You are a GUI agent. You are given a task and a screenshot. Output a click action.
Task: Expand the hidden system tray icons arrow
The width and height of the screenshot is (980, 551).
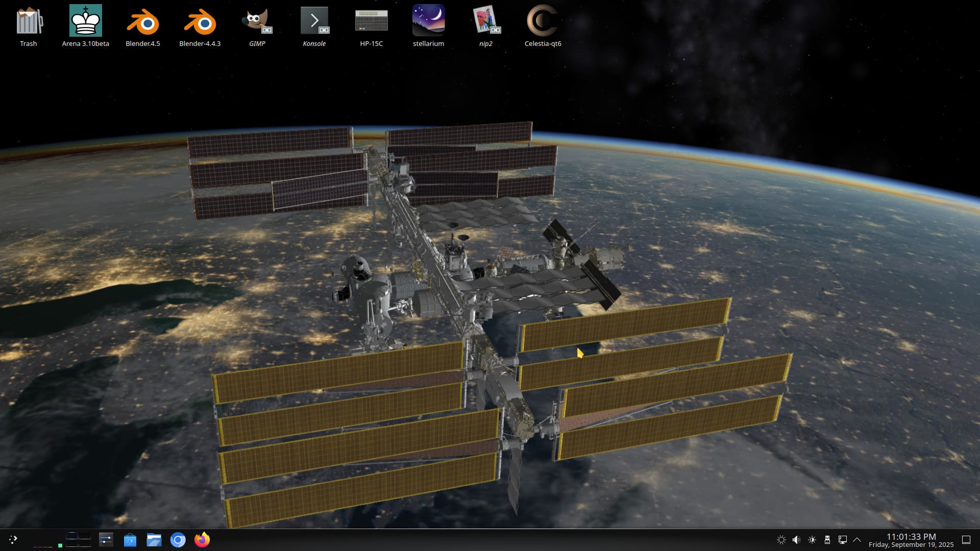point(857,540)
